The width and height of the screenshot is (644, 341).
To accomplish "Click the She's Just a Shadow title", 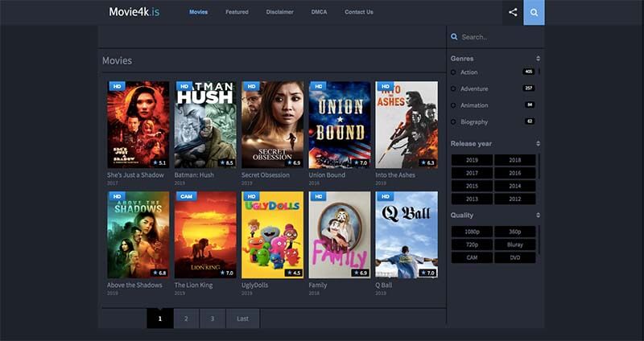I will click(x=135, y=175).
